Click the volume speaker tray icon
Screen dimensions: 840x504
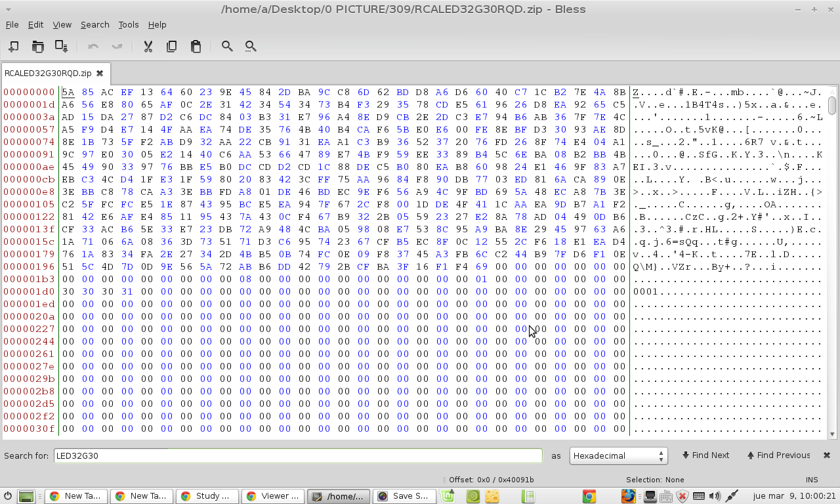715,496
